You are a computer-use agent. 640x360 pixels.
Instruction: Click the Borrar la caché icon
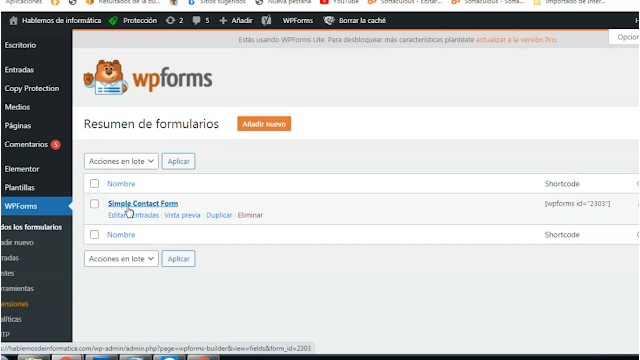coord(329,20)
